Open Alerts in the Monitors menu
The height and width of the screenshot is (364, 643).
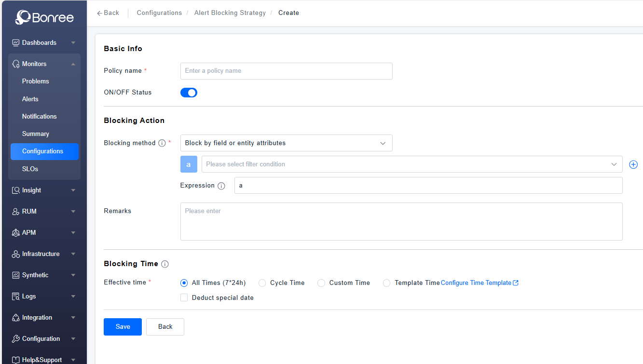(x=30, y=99)
